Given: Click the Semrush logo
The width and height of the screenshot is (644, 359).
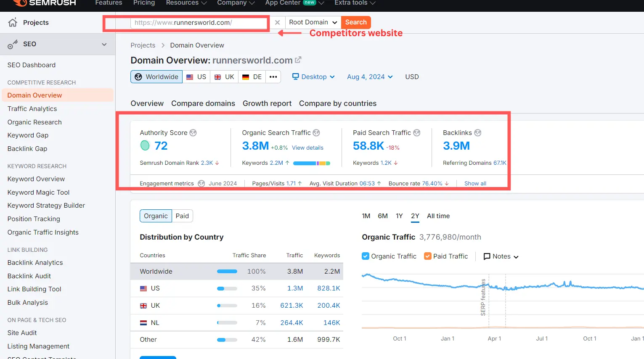Looking at the screenshot, I should (43, 3).
